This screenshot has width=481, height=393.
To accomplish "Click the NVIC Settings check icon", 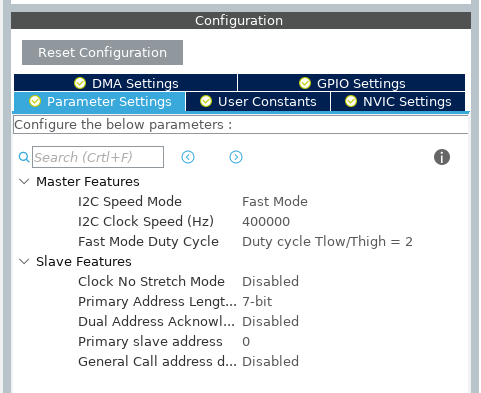I will coord(351,101).
